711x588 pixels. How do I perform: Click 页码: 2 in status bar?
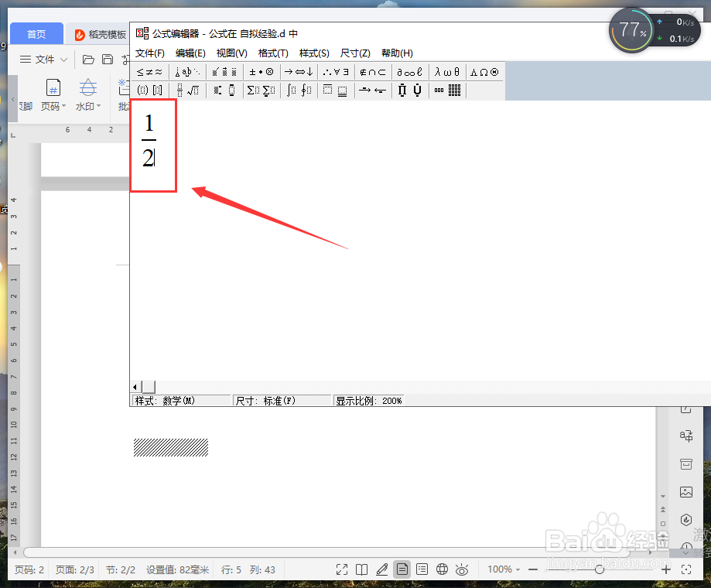pyautogui.click(x=29, y=570)
